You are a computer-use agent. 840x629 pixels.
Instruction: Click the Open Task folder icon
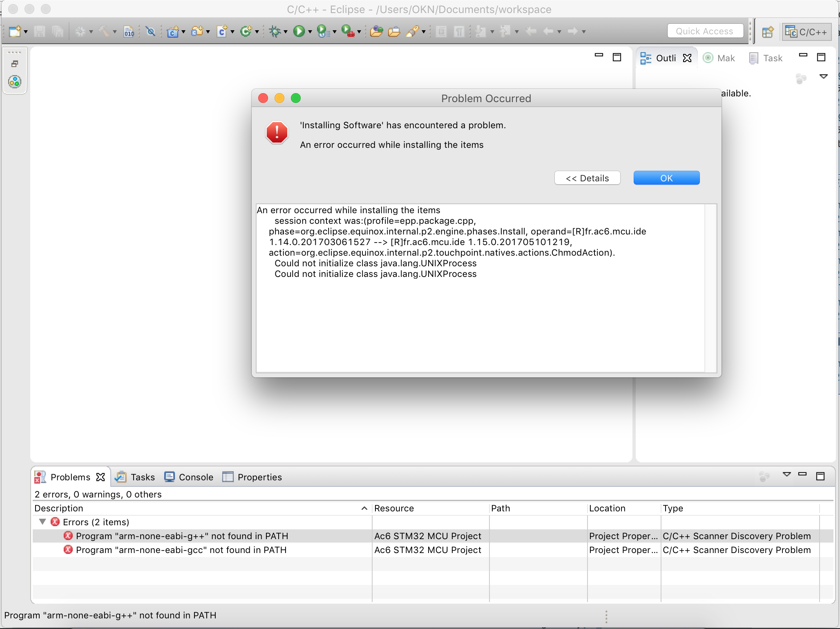coord(394,31)
